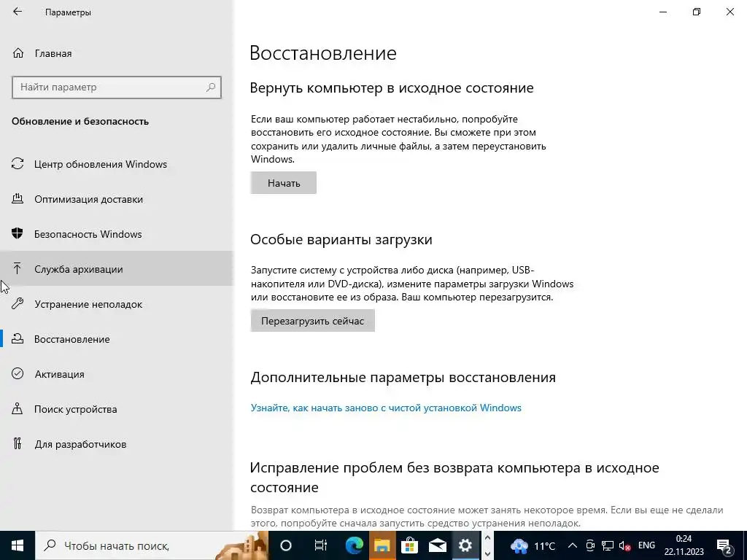Open the clock showing 0:24

[684, 545]
